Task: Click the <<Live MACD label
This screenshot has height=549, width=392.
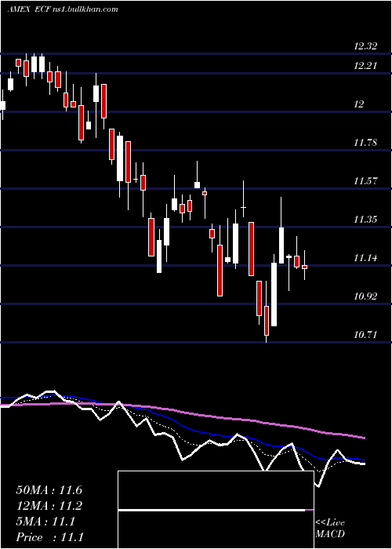Action: point(330,528)
